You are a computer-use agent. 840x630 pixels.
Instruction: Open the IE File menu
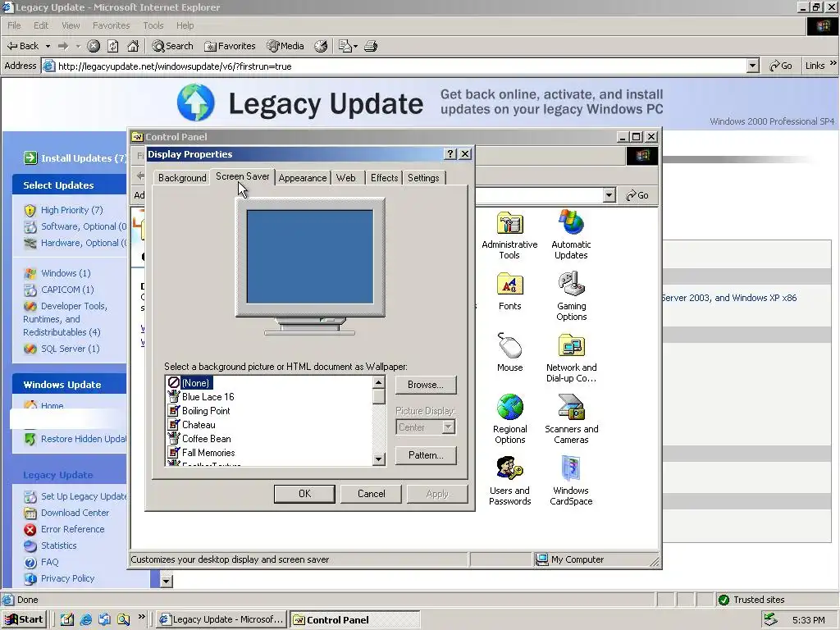click(15, 25)
